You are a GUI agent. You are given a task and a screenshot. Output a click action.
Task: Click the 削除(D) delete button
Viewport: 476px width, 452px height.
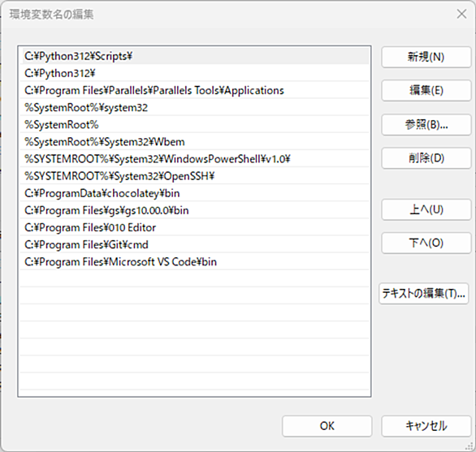(426, 157)
